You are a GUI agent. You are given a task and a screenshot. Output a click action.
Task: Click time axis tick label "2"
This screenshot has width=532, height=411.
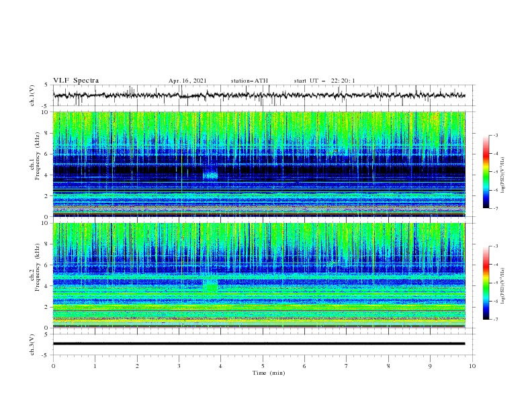click(x=137, y=366)
